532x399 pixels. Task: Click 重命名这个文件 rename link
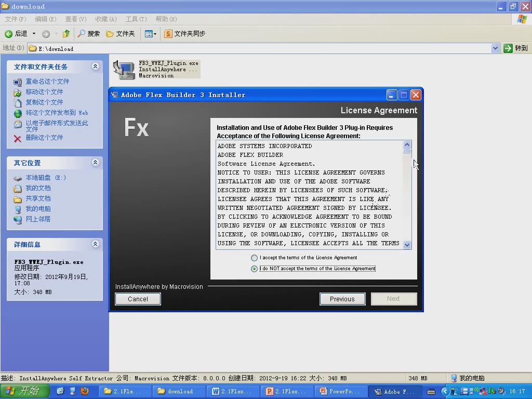pos(47,82)
